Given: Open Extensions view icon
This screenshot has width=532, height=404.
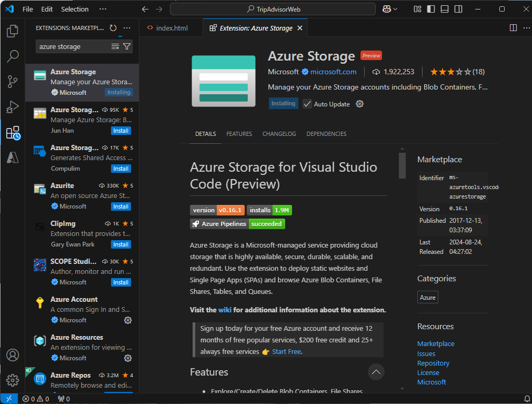Looking at the screenshot, I should (x=13, y=132).
